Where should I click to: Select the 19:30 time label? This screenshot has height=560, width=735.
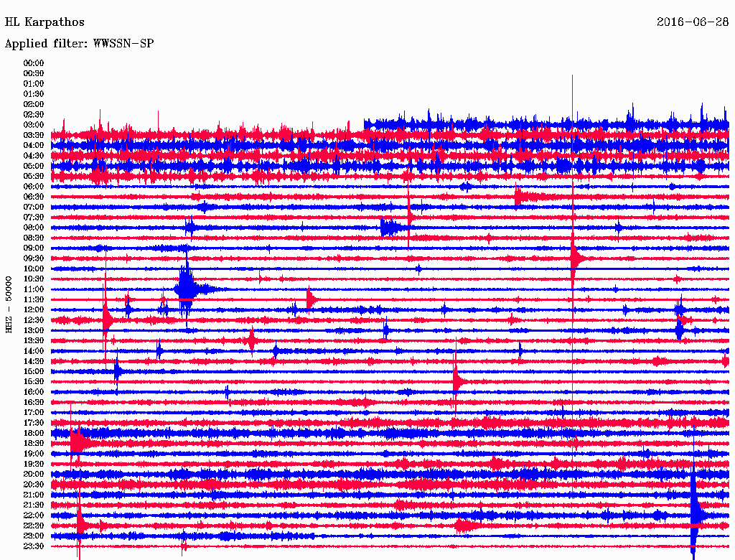coord(33,464)
